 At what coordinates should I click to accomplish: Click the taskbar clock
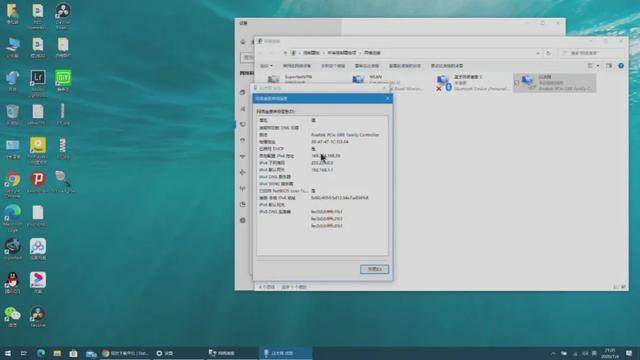(610, 353)
